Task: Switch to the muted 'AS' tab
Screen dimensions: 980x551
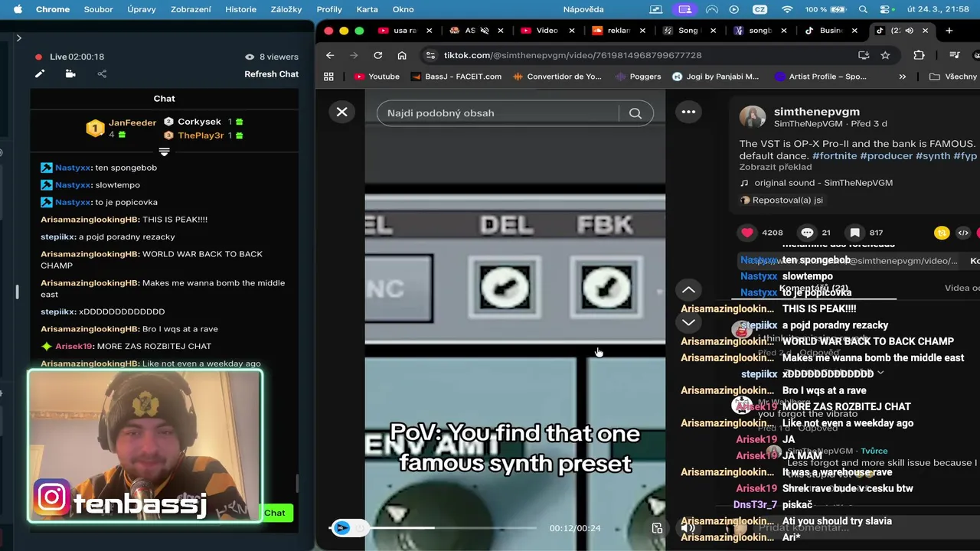Action: [469, 31]
